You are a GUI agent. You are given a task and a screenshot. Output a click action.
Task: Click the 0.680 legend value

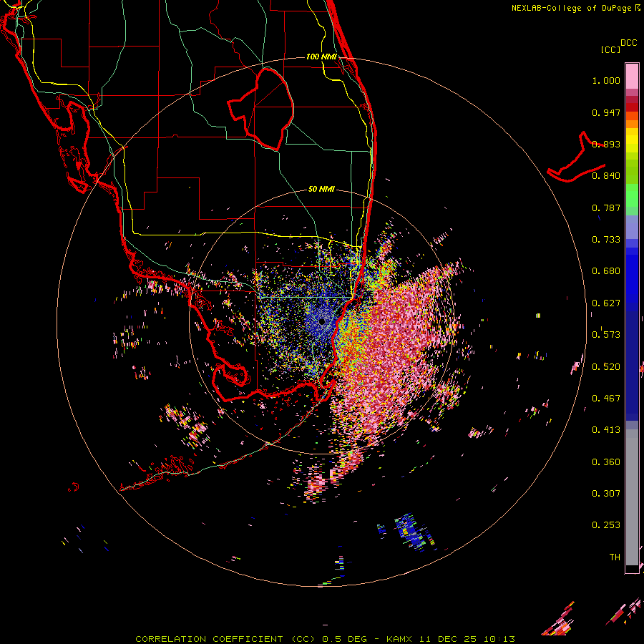point(606,271)
